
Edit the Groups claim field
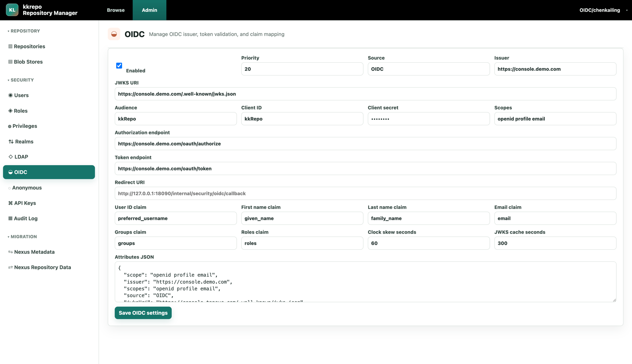point(176,243)
